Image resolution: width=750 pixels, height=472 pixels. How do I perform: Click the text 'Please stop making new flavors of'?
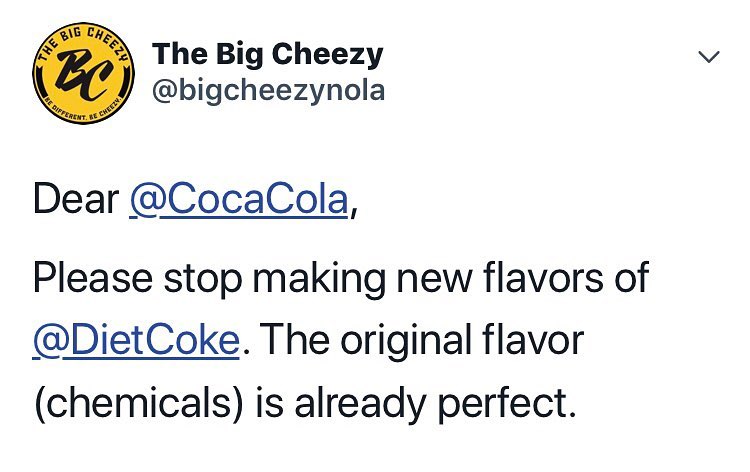(x=340, y=277)
